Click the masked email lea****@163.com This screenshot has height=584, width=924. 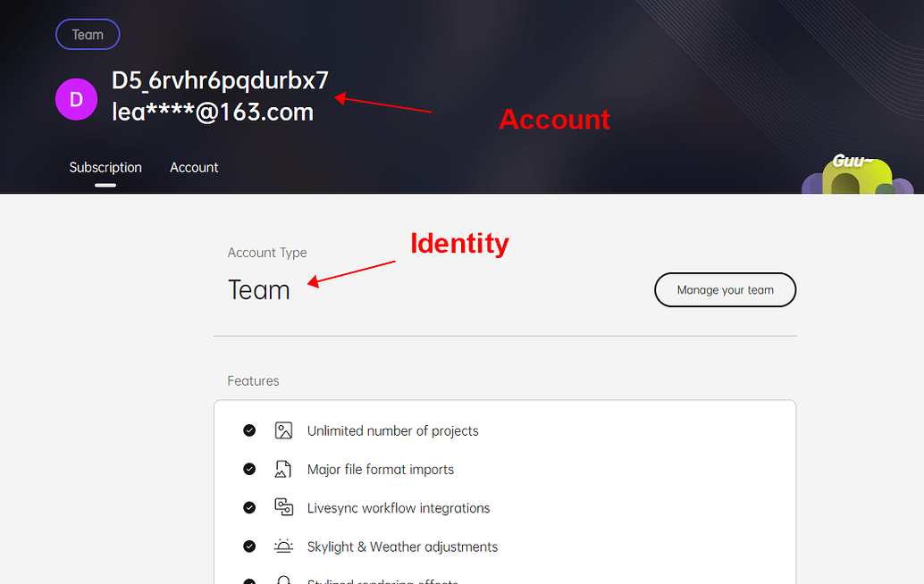click(x=212, y=113)
